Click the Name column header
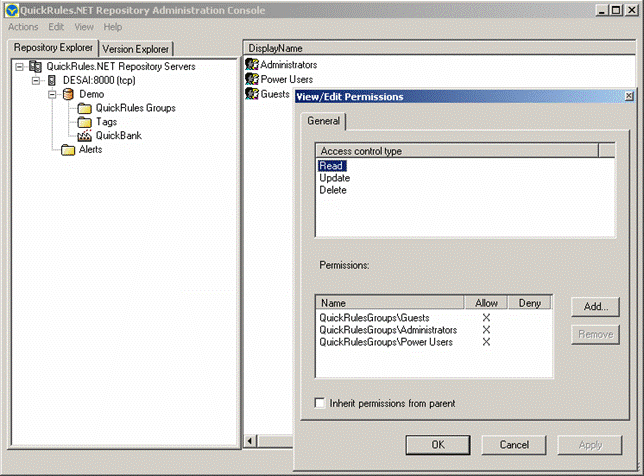644x476 pixels. pos(390,303)
